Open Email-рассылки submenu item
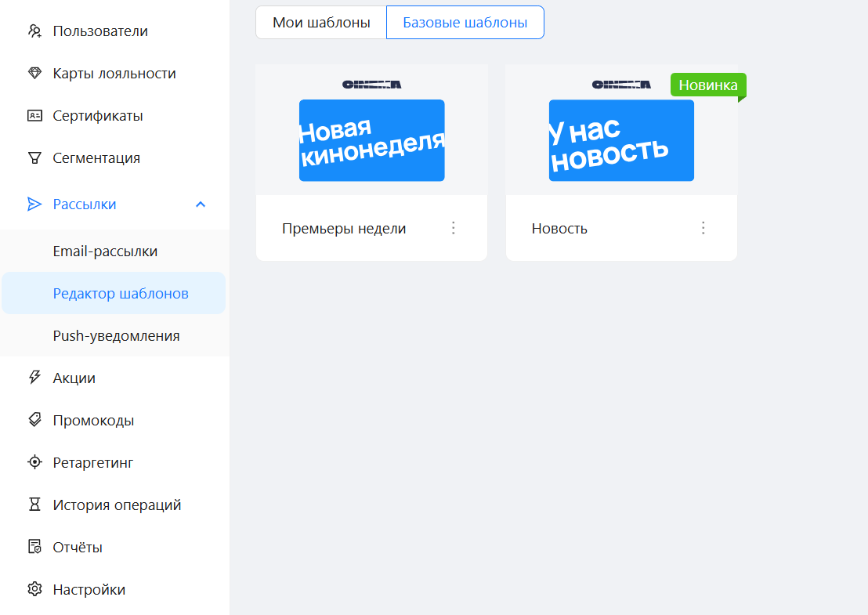 105,251
